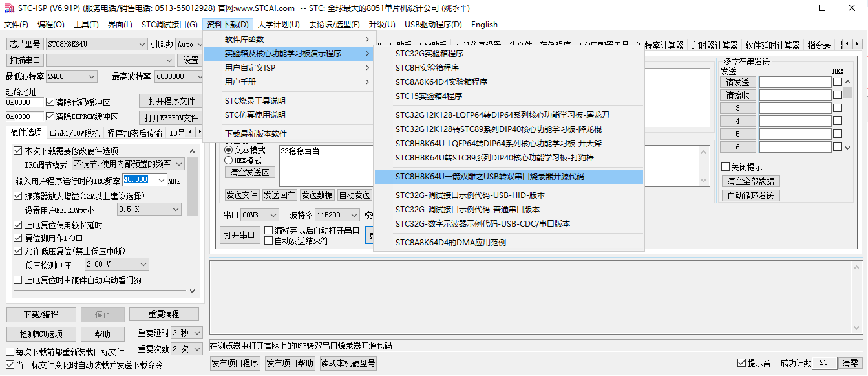
Task: Click 下载/编程 button
Action: [x=41, y=315]
